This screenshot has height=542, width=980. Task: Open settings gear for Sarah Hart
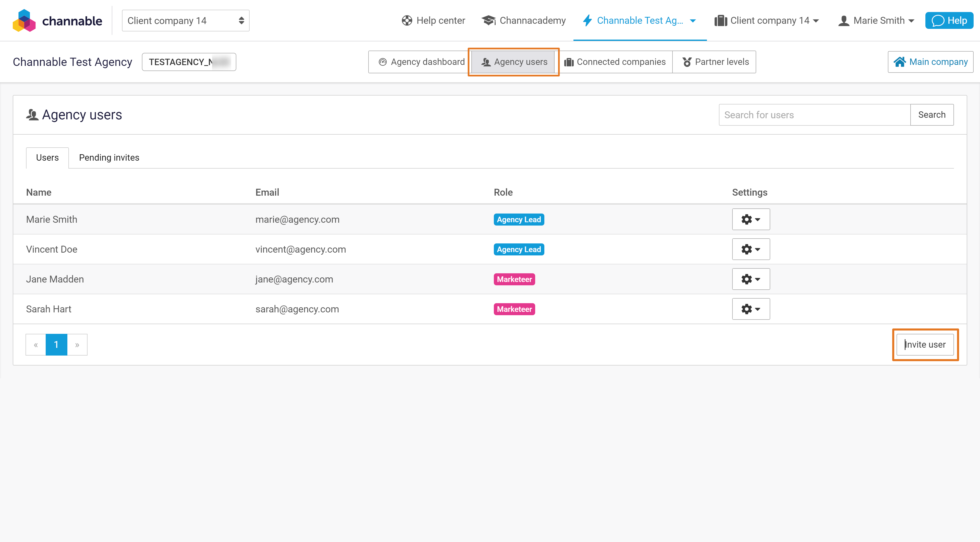coord(751,309)
